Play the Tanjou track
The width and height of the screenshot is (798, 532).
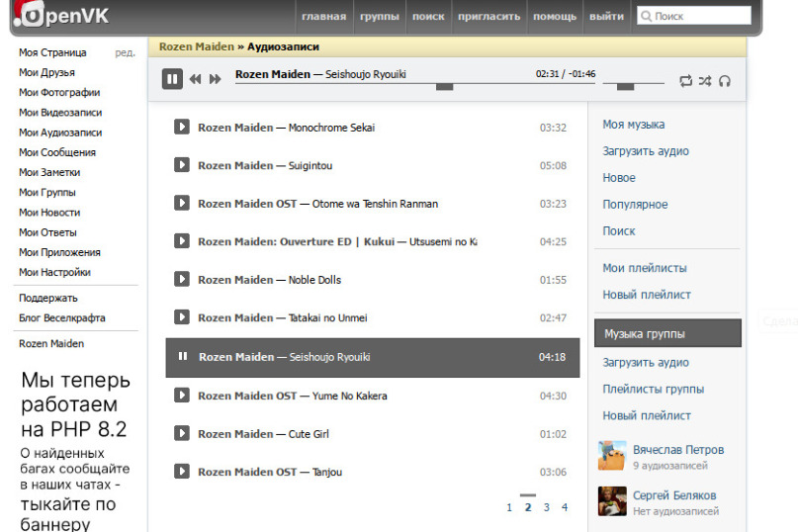point(182,472)
